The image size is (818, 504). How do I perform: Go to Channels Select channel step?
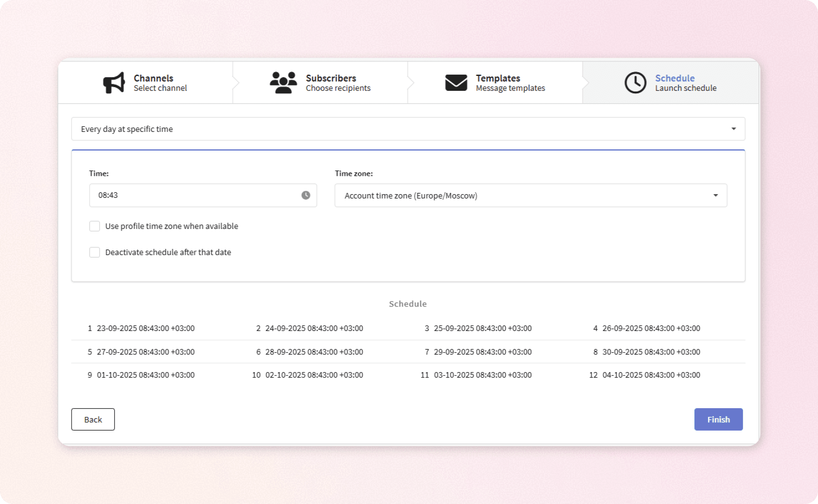tap(160, 83)
